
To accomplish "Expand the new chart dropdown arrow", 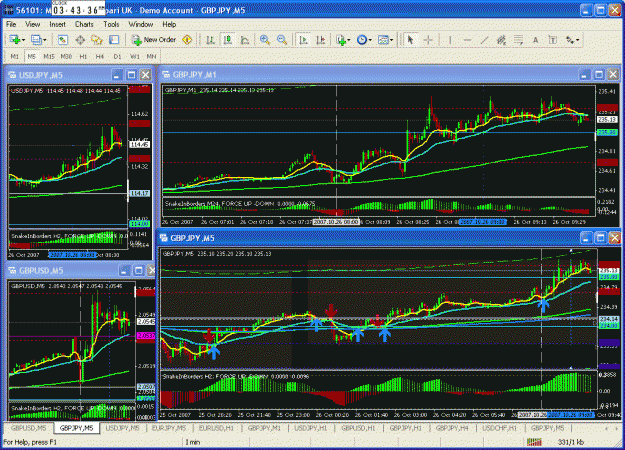I will (x=24, y=40).
